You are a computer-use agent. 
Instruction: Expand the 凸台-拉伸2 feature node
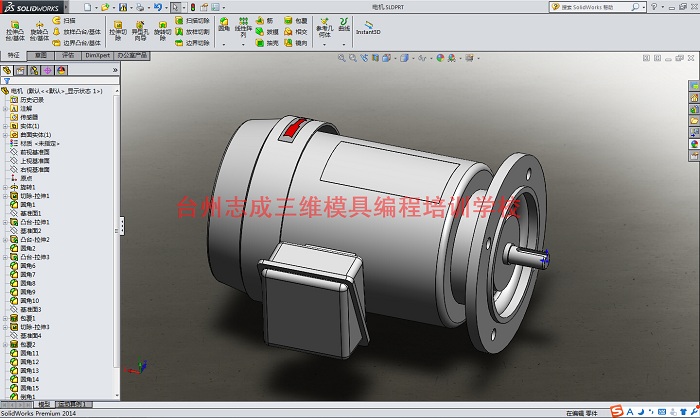click(5, 239)
